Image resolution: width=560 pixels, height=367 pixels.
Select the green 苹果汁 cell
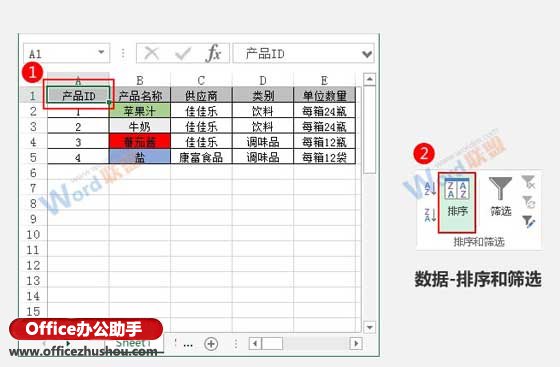tap(140, 111)
